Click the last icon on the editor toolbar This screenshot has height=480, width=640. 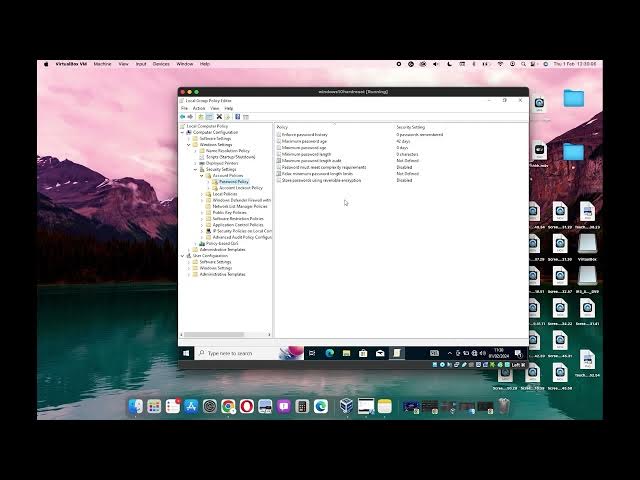click(246, 117)
